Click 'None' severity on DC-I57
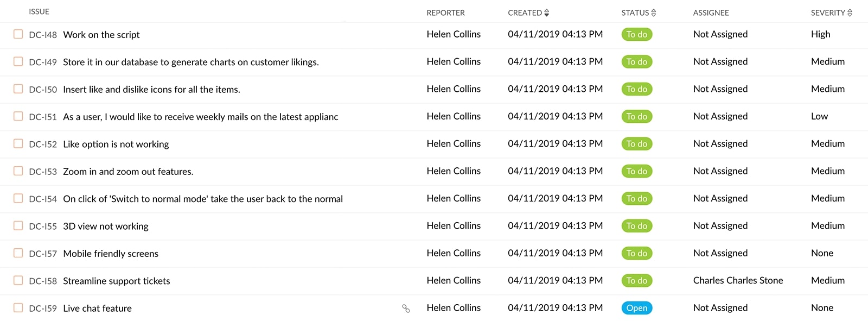This screenshot has width=868, height=321. point(822,253)
